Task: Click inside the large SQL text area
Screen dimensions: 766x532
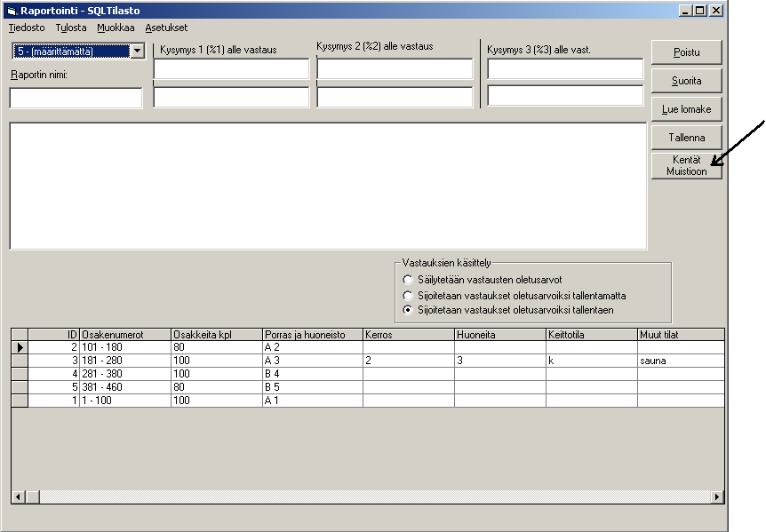Action: tap(328, 186)
